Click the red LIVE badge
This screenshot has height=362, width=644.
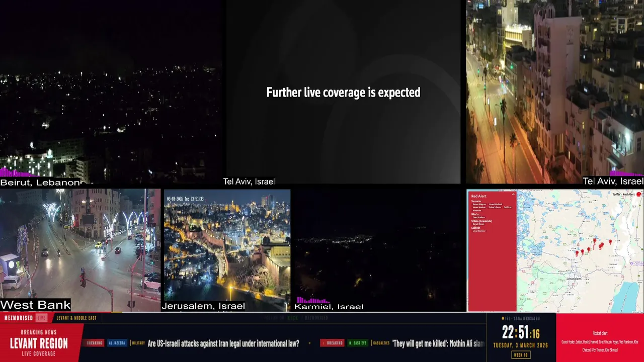pos(41,318)
